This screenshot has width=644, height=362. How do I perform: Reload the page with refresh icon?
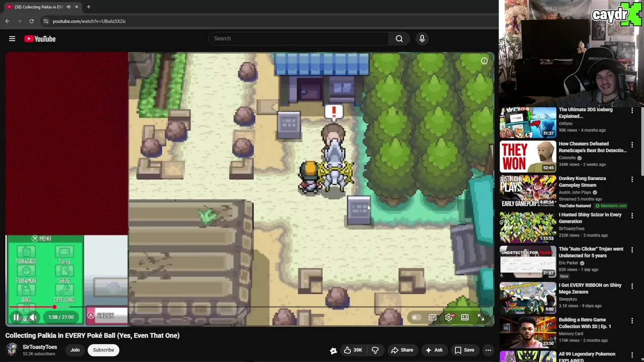point(31,21)
